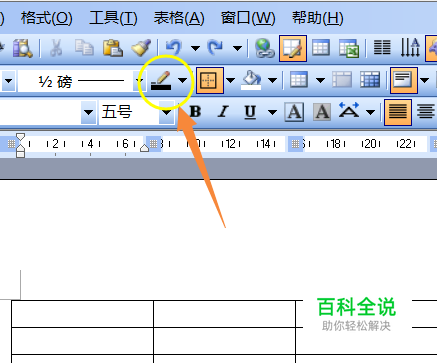The image size is (437, 363).
Task: Expand the Undo history dropdown
Action: coord(195,49)
